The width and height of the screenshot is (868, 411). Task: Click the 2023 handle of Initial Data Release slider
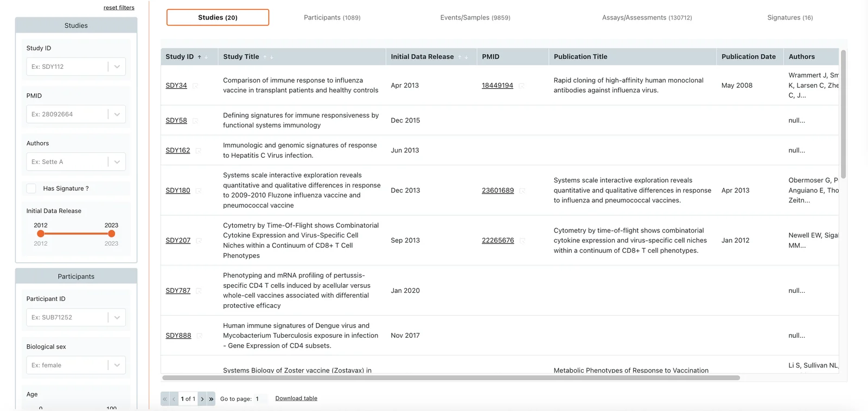111,234
